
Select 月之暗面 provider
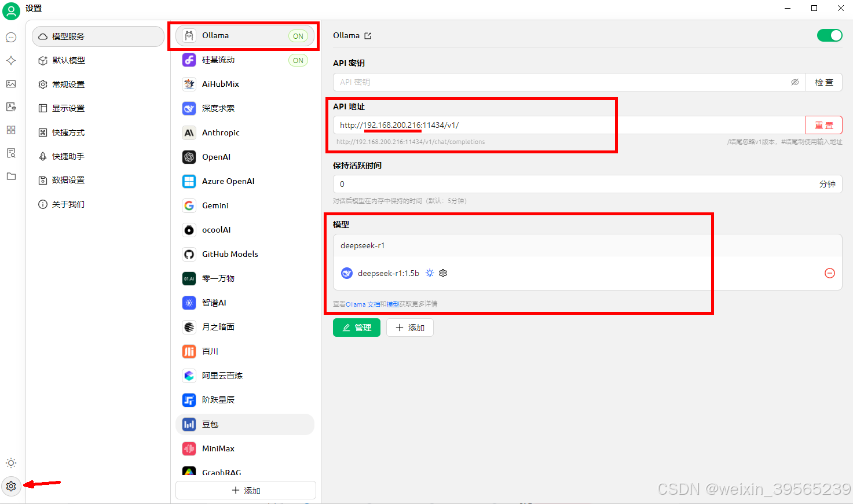(x=244, y=328)
